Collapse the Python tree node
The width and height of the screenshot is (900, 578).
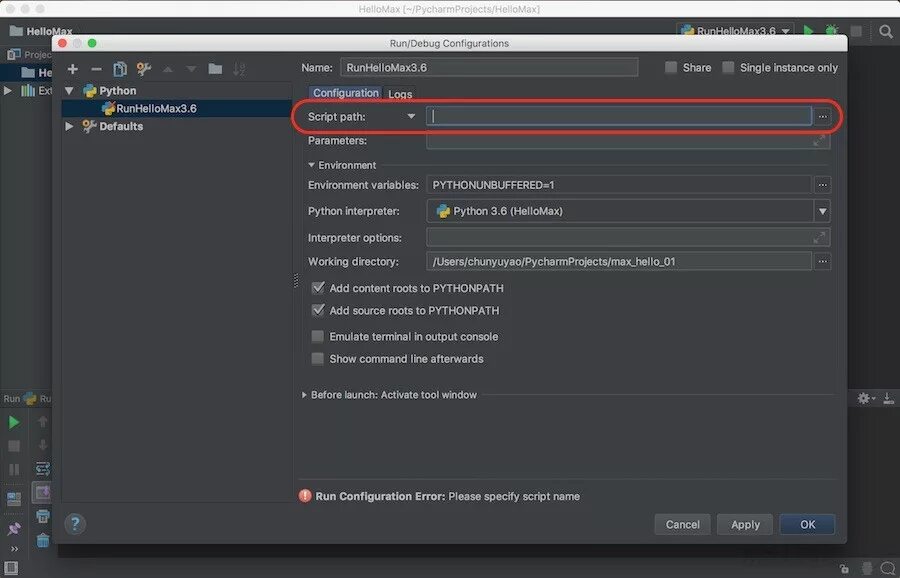point(69,91)
